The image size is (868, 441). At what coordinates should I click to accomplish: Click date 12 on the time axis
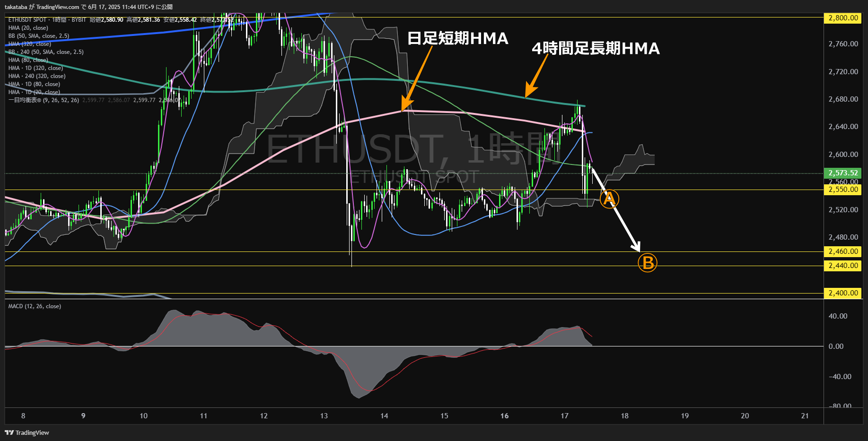pos(263,416)
